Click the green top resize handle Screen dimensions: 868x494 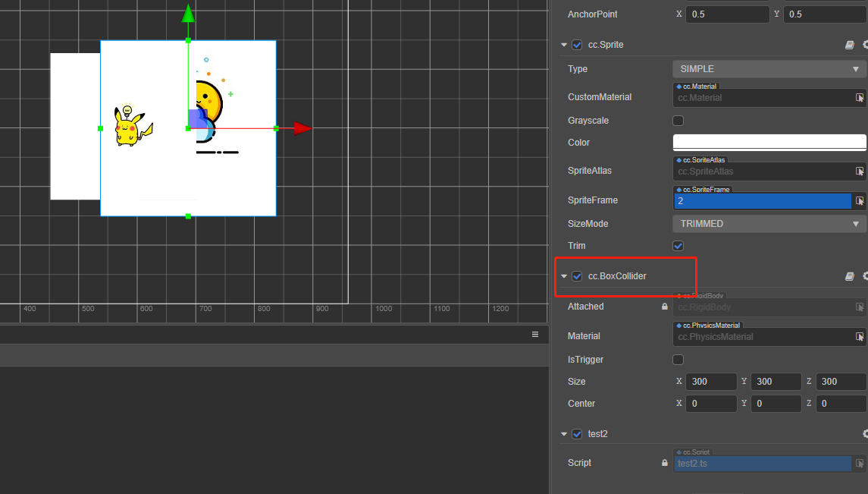188,40
